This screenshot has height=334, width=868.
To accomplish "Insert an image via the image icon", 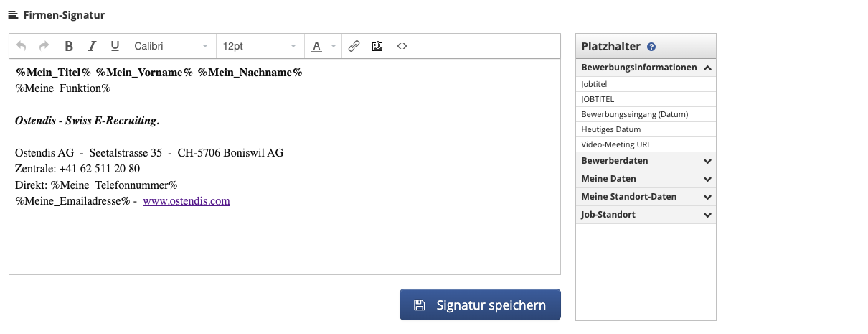I will click(377, 46).
